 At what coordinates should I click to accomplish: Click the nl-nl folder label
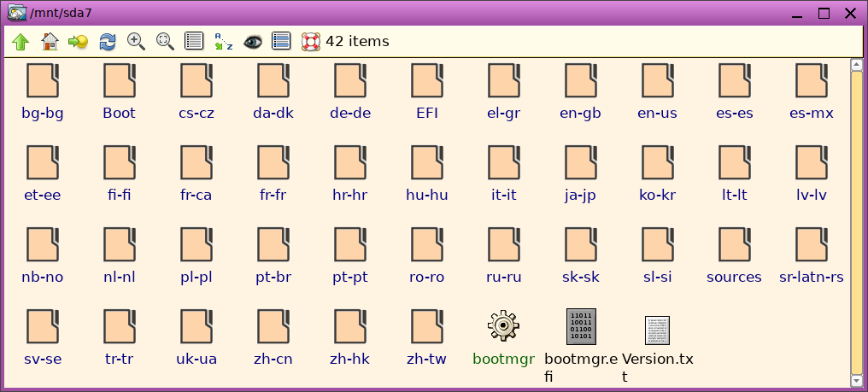(x=119, y=278)
